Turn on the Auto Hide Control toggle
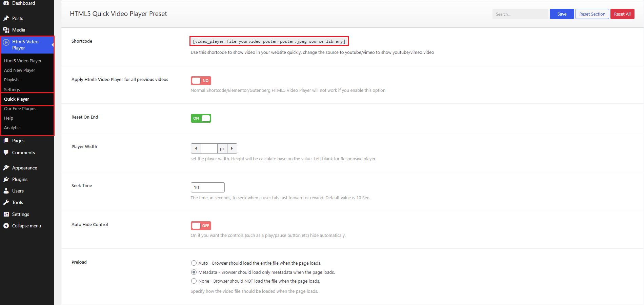Viewport: 644px width, 305px height. click(x=201, y=225)
